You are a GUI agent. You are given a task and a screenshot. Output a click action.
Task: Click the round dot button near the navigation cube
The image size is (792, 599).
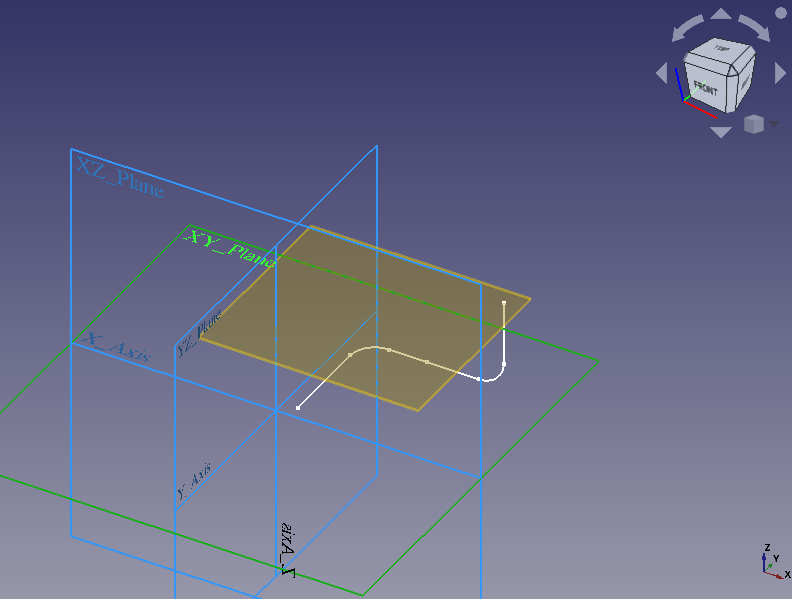pos(781,13)
